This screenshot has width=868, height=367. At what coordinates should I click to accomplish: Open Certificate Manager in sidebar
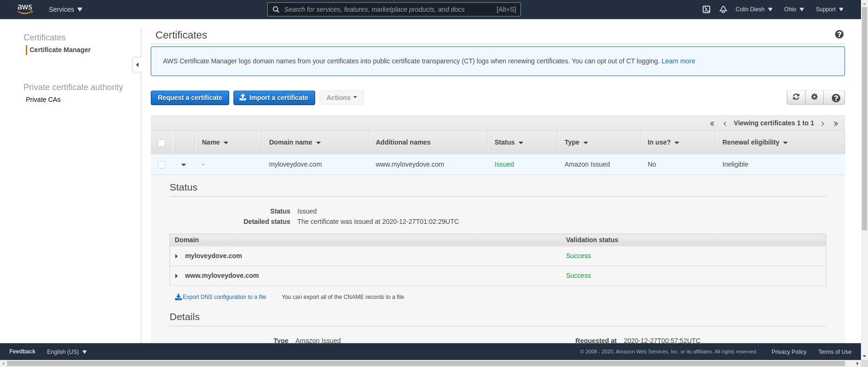[60, 50]
